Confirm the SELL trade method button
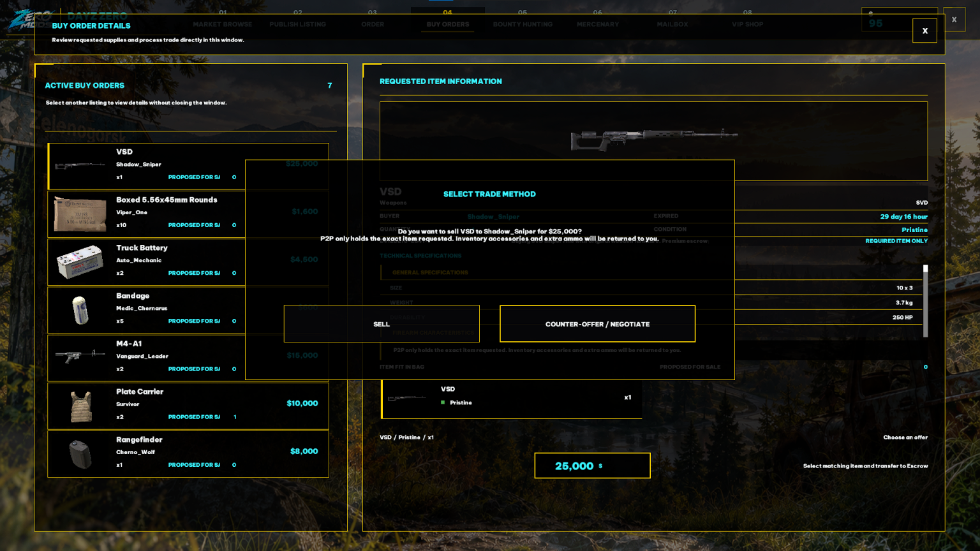Viewport: 980px width, 551px height. pos(382,324)
